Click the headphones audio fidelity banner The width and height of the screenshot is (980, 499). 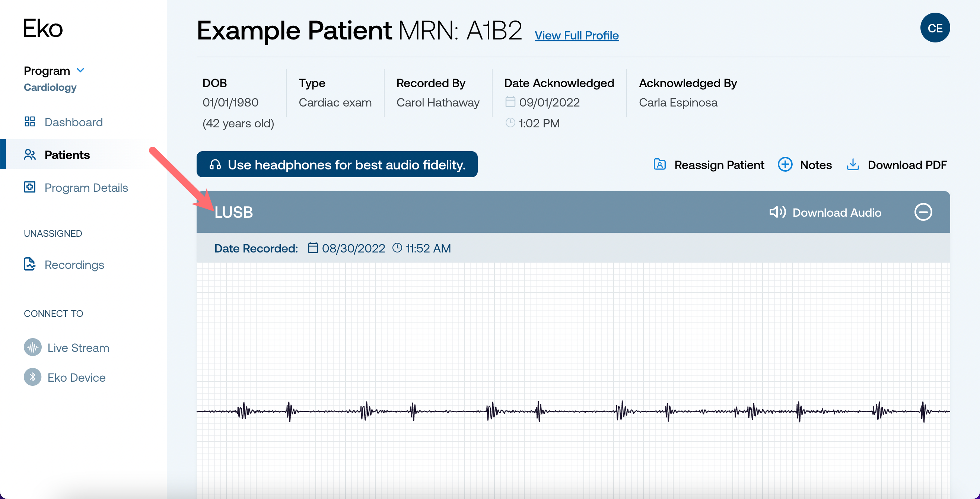(x=337, y=165)
